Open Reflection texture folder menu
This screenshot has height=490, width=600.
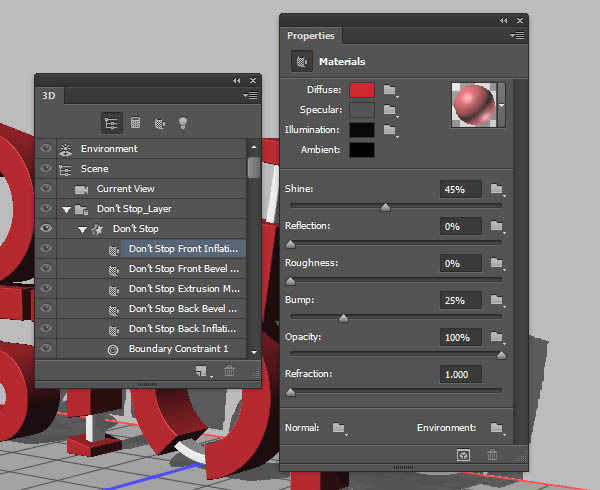point(497,226)
